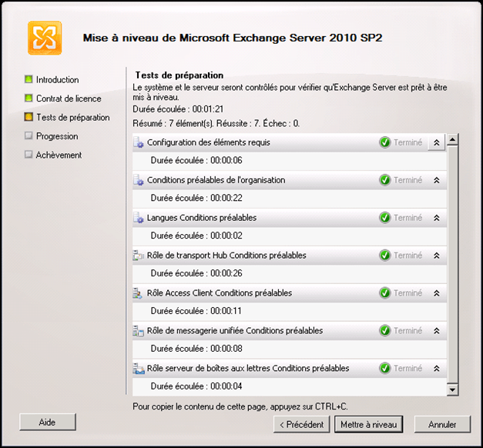Open help with the Aide button
This screenshot has width=483, height=448.
48,422
